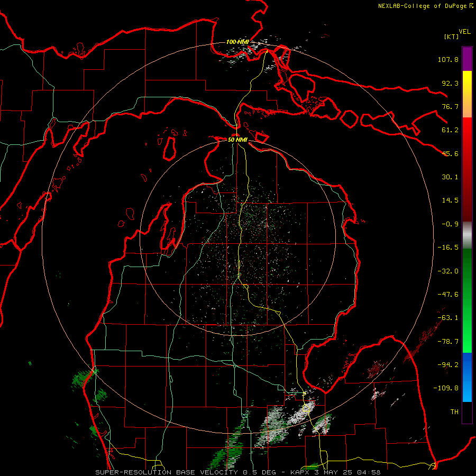Click the 50 NMI range ring label

pyautogui.click(x=237, y=140)
